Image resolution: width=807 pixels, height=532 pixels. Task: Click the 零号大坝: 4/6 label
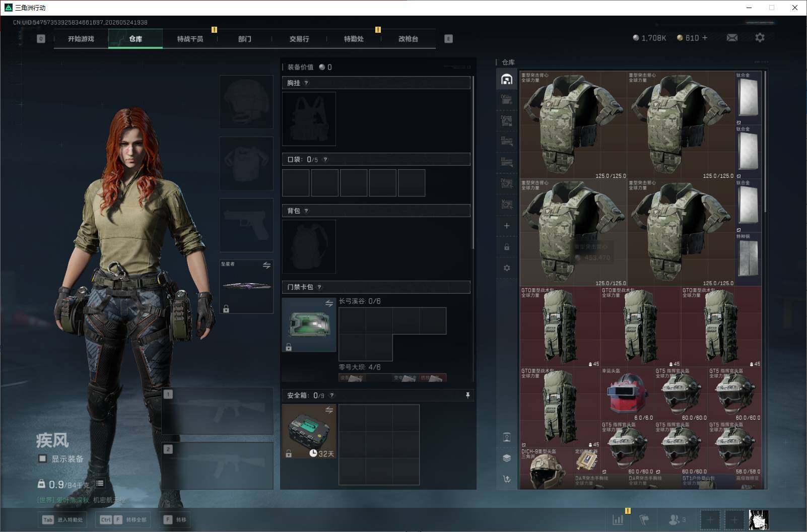360,367
